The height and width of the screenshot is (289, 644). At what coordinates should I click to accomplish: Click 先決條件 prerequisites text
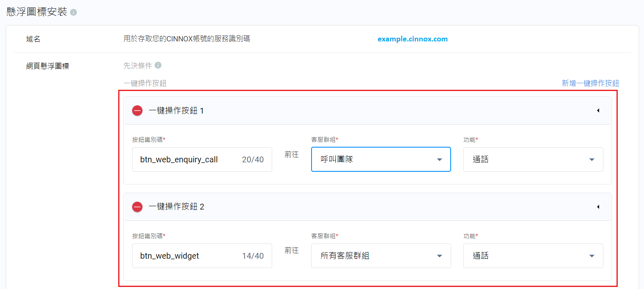138,66
